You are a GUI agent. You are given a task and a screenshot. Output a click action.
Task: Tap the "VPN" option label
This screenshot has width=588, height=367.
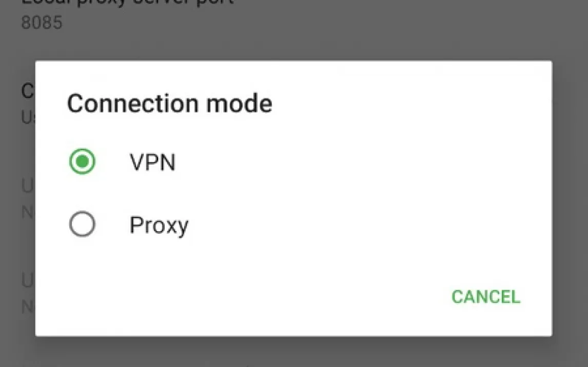click(152, 162)
